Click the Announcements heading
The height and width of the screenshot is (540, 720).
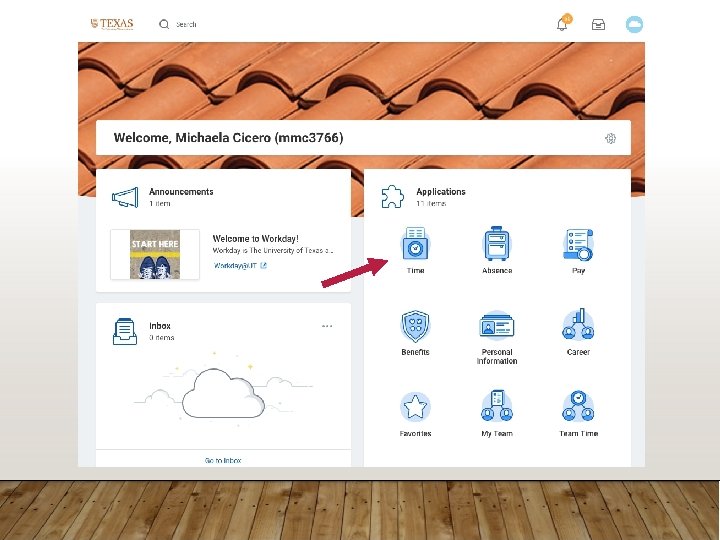pyautogui.click(x=181, y=192)
